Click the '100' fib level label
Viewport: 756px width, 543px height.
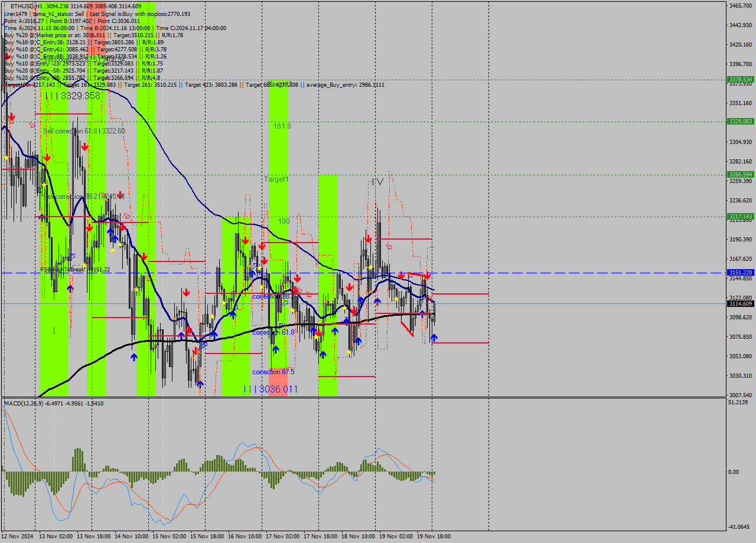pos(284,221)
